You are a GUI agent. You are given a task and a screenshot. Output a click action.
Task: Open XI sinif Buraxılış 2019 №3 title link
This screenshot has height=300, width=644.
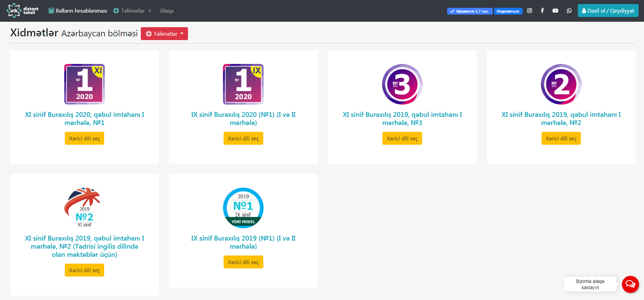click(402, 119)
